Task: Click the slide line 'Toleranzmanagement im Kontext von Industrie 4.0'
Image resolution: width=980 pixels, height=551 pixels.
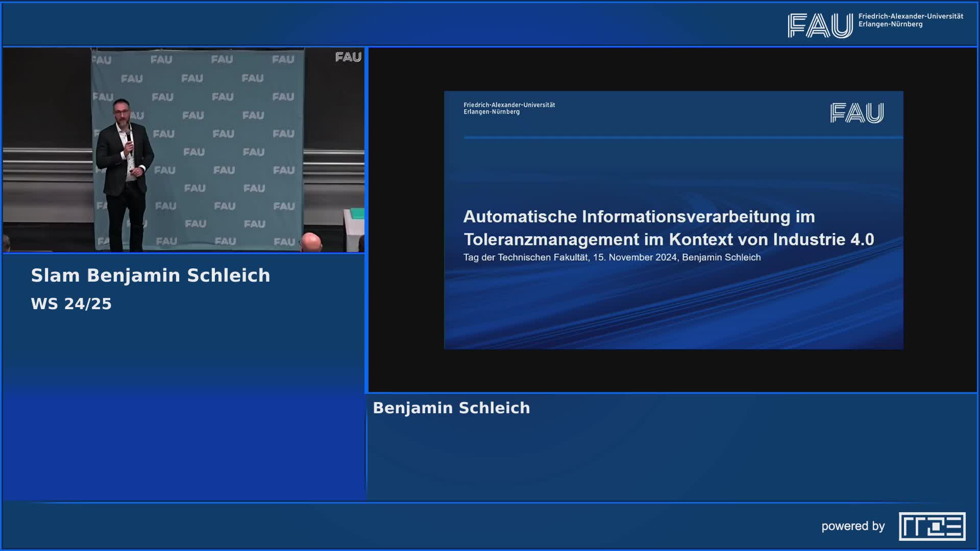Action: 668,239
